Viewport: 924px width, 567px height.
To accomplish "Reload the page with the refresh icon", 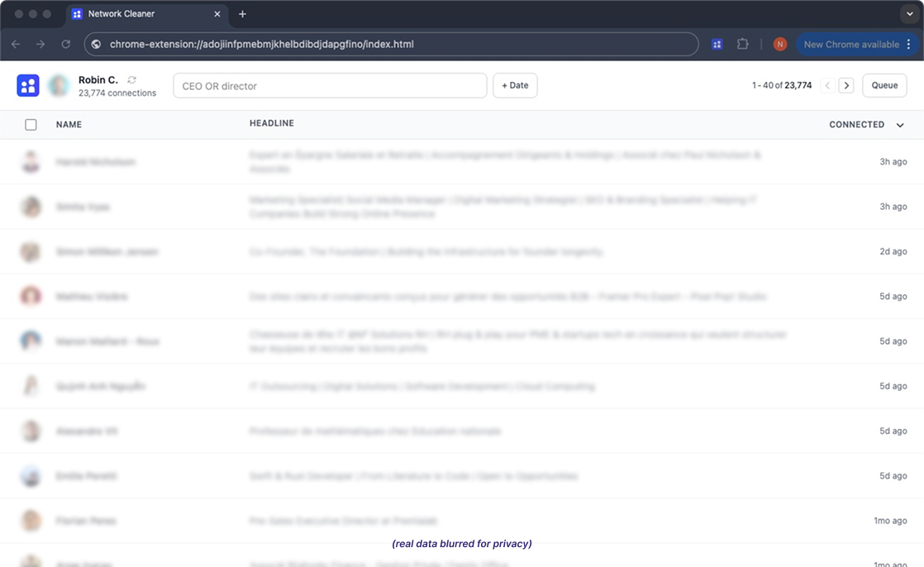I will (66, 44).
